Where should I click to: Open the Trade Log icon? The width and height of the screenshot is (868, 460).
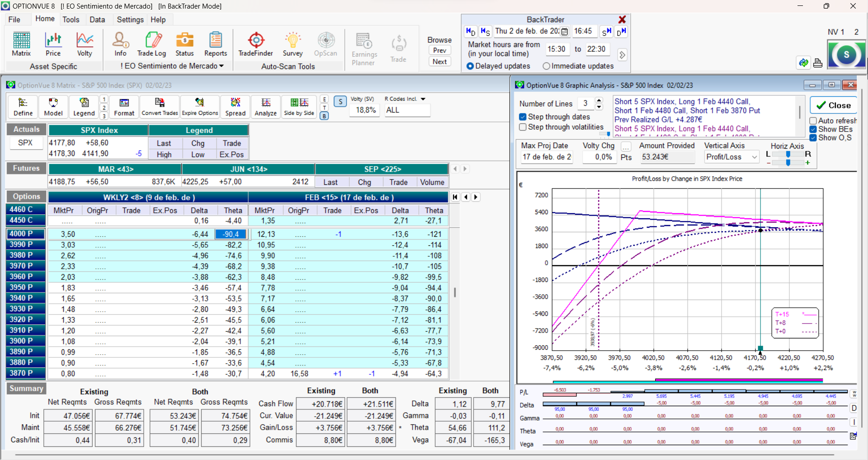pyautogui.click(x=152, y=44)
